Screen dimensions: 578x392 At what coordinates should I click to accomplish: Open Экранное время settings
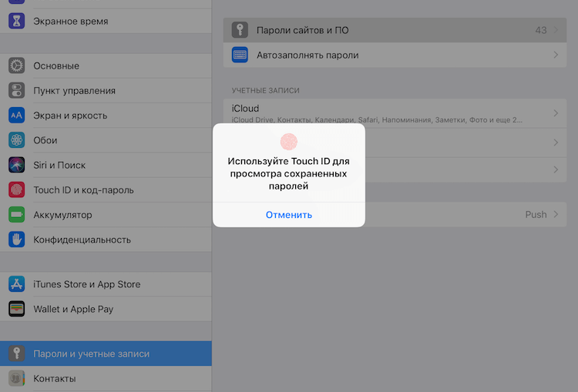[106, 21]
